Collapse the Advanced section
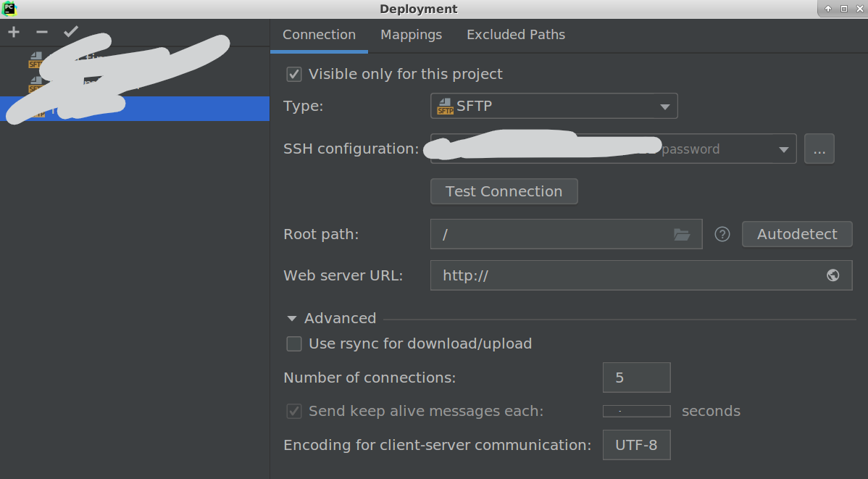This screenshot has height=479, width=868. pyautogui.click(x=292, y=318)
